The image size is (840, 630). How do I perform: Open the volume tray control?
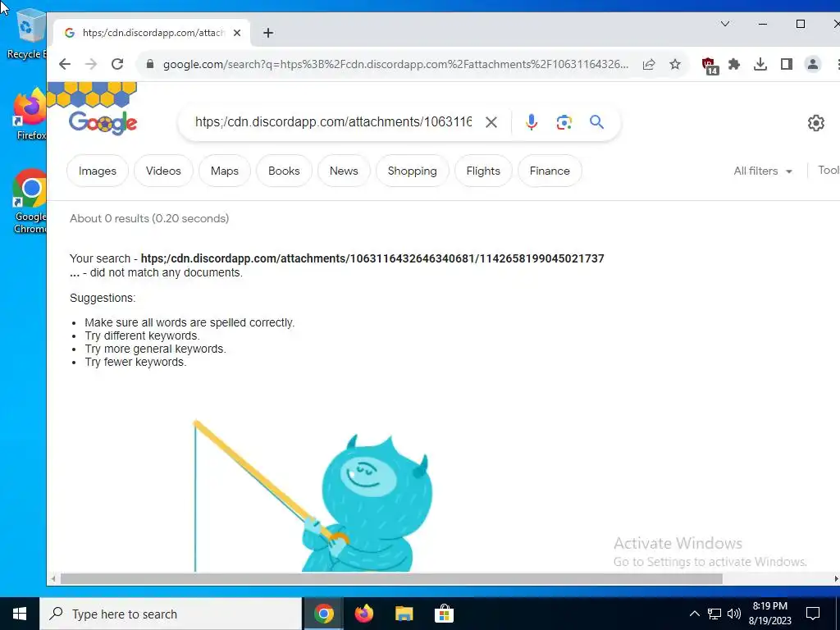click(x=734, y=614)
